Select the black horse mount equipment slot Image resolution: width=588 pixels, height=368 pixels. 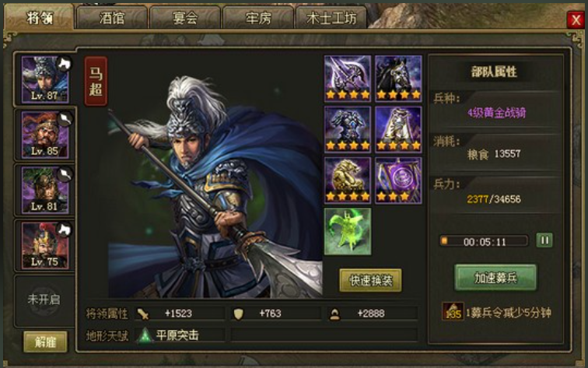pyautogui.click(x=398, y=79)
